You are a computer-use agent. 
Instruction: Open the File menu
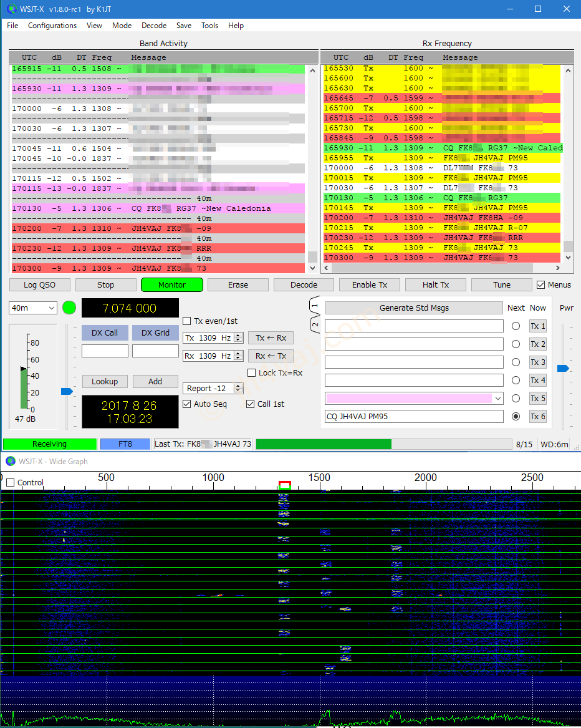pyautogui.click(x=12, y=26)
